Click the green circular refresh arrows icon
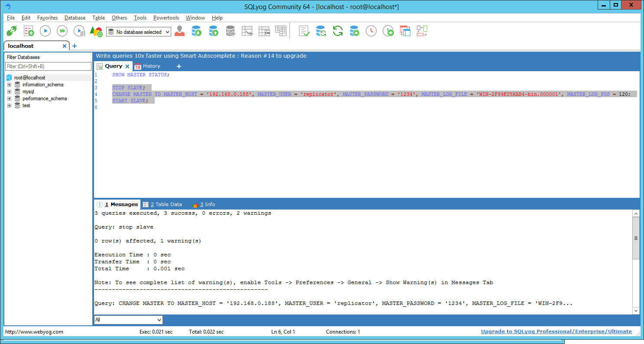The width and height of the screenshot is (644, 344). 338,31
